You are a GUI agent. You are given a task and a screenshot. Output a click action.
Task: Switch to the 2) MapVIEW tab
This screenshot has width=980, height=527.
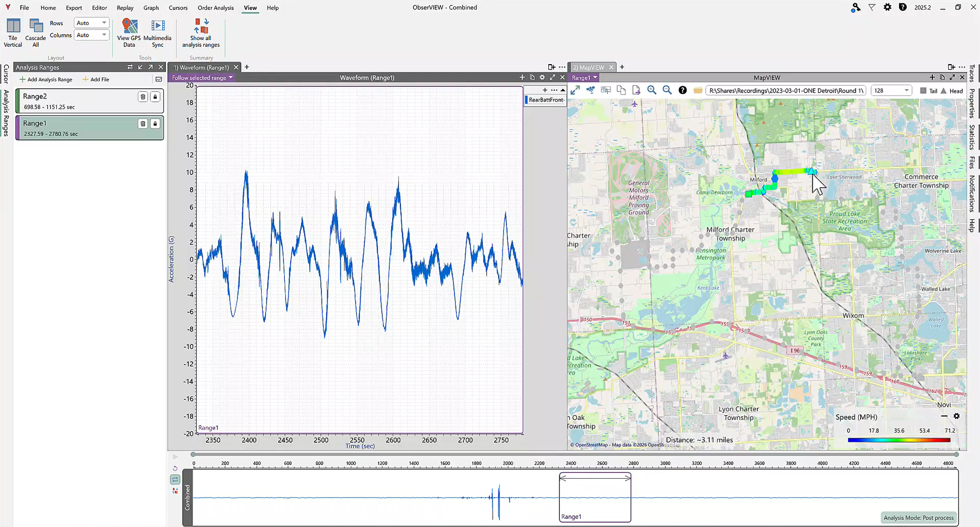click(588, 68)
